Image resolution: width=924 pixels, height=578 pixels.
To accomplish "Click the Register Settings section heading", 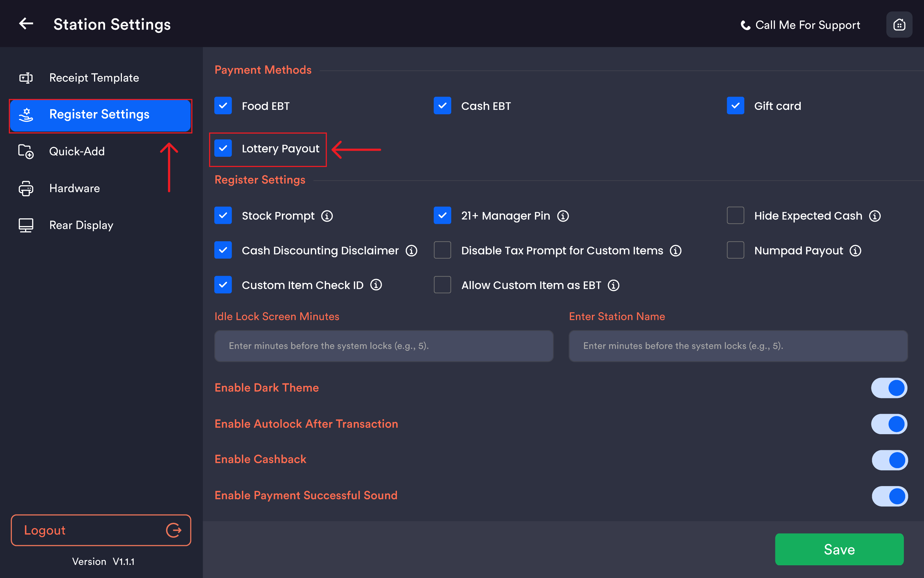I will point(260,180).
